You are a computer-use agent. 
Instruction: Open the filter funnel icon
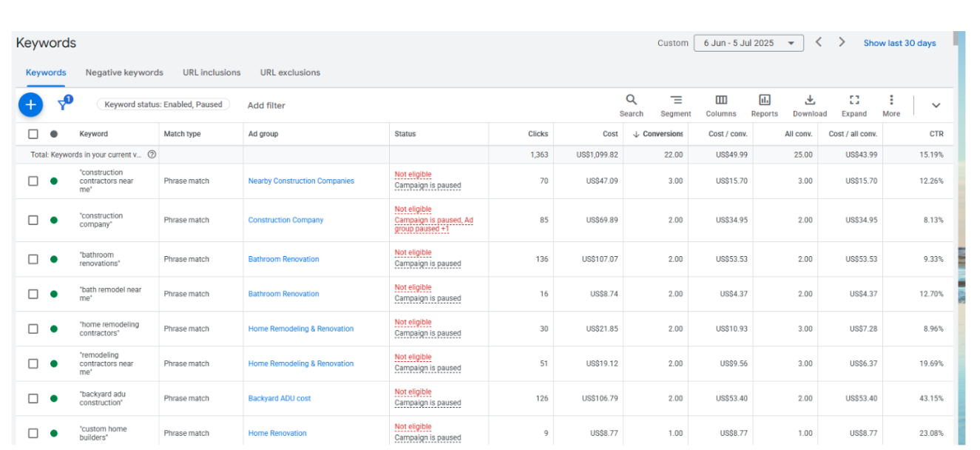click(64, 104)
